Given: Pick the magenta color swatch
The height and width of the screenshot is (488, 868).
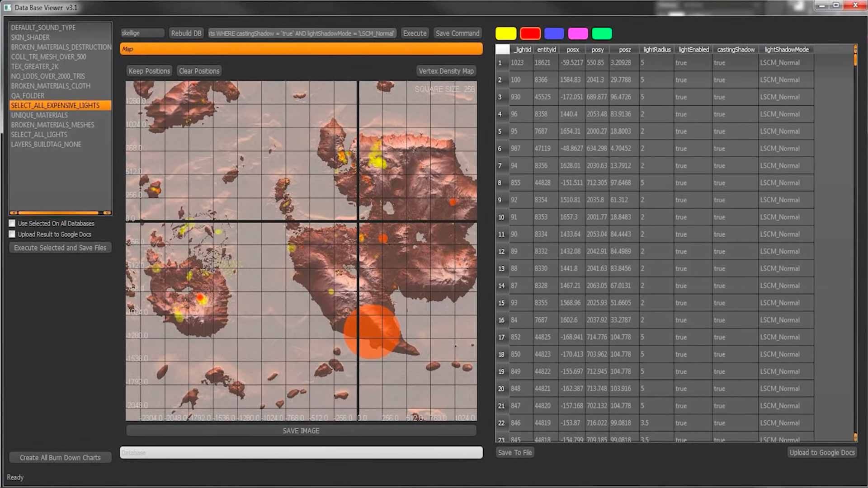Looking at the screenshot, I should click(578, 33).
